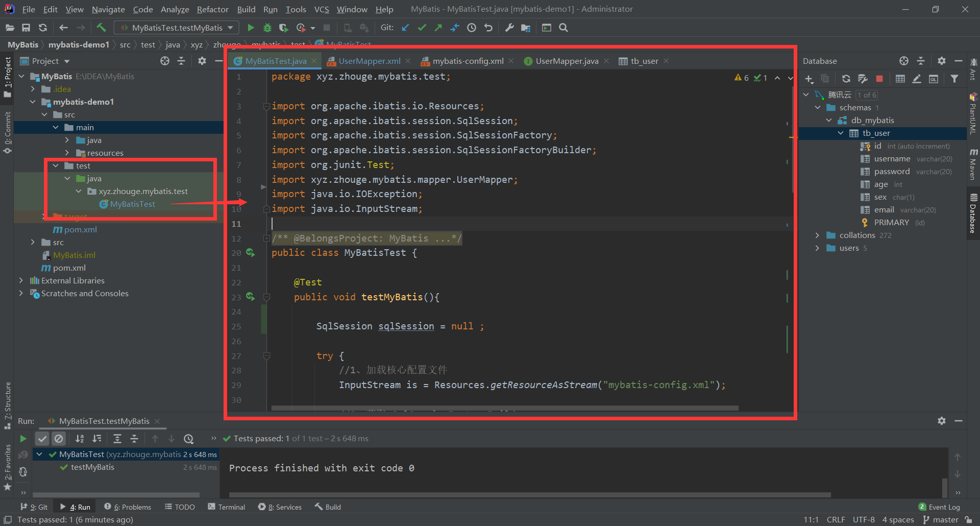The width and height of the screenshot is (980, 526).
Task: Open the run configuration dropdown
Action: pos(177,28)
